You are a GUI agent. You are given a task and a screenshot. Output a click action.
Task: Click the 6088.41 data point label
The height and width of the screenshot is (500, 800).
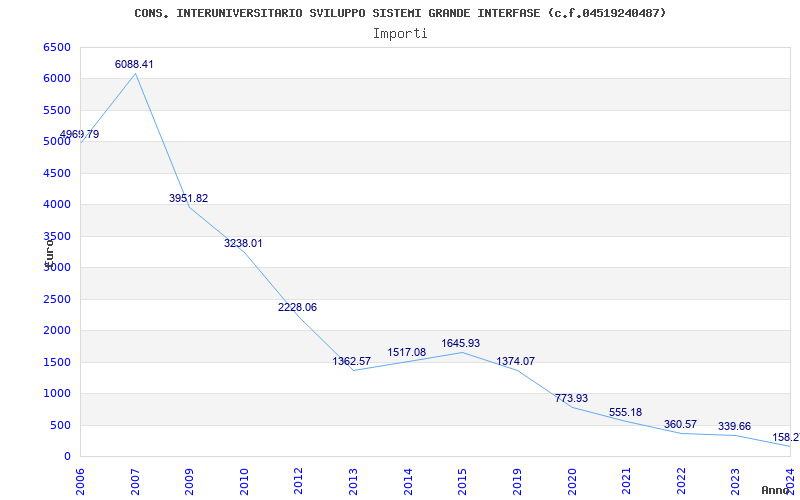(x=134, y=64)
